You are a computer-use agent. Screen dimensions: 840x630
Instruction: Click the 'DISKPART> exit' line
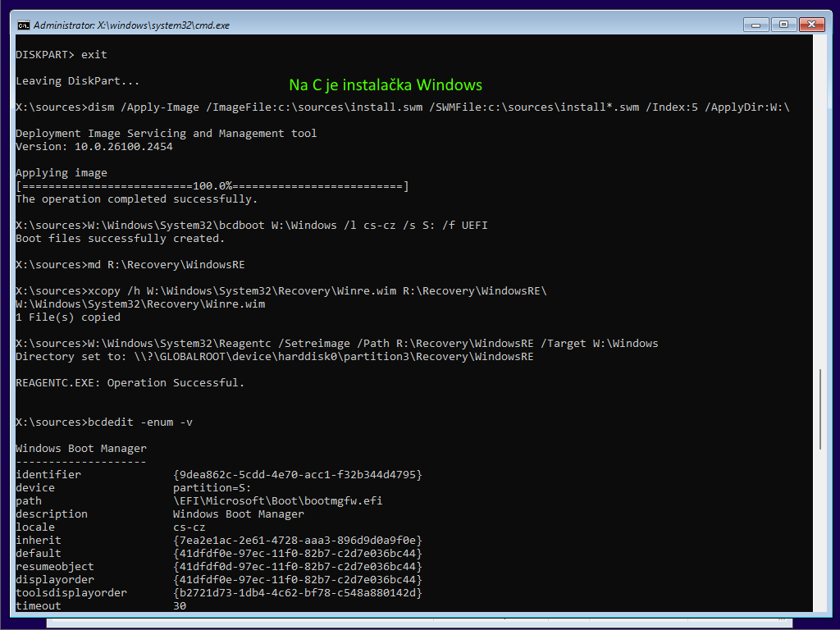coord(62,55)
